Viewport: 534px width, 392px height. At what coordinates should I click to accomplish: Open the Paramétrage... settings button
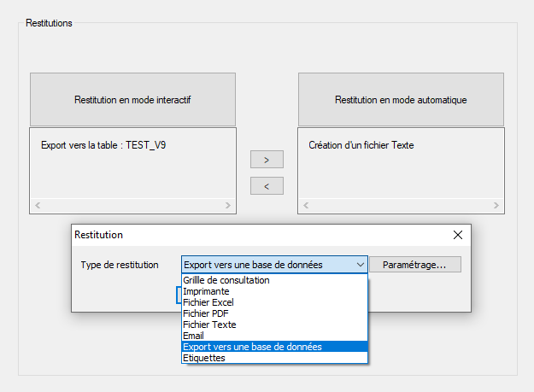(414, 265)
